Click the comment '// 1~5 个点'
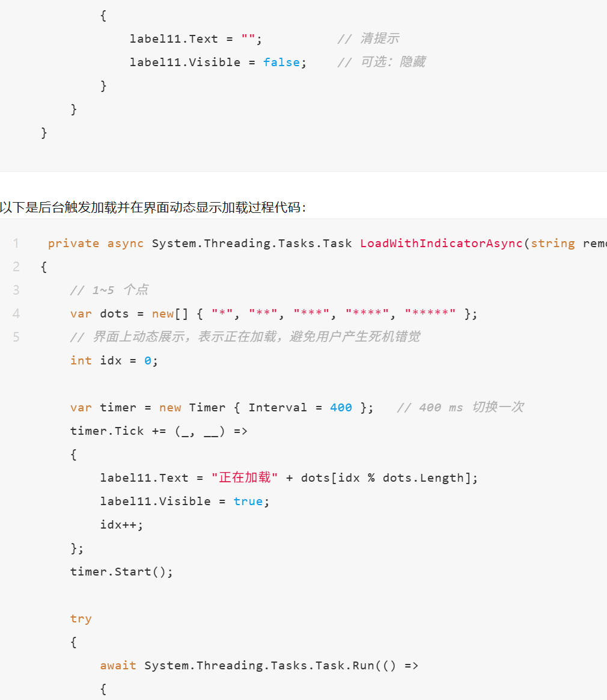Screen dimensions: 607x700 coord(109,290)
